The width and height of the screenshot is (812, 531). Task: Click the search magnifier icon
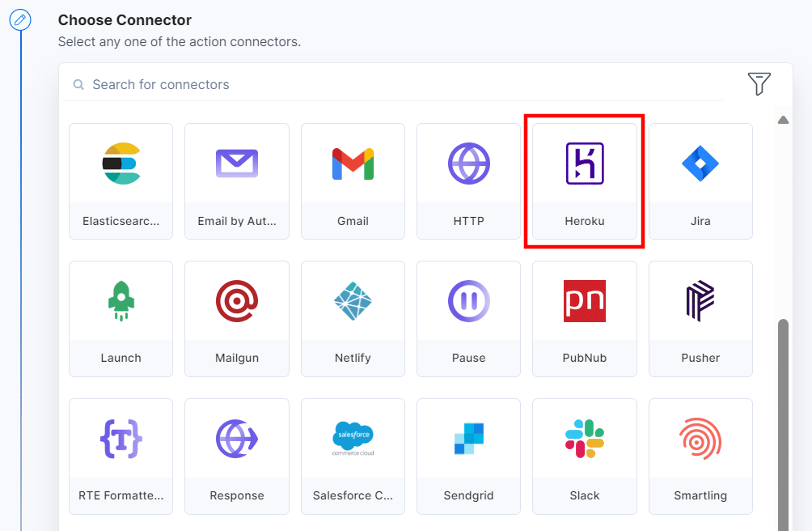point(78,84)
